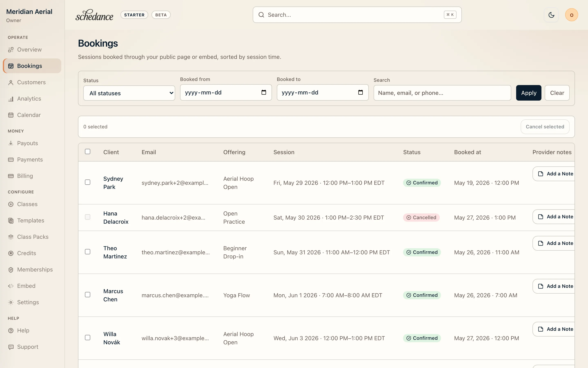The image size is (588, 368).
Task: Click Hana Delacroix's booking checkbox
Action: (87, 217)
